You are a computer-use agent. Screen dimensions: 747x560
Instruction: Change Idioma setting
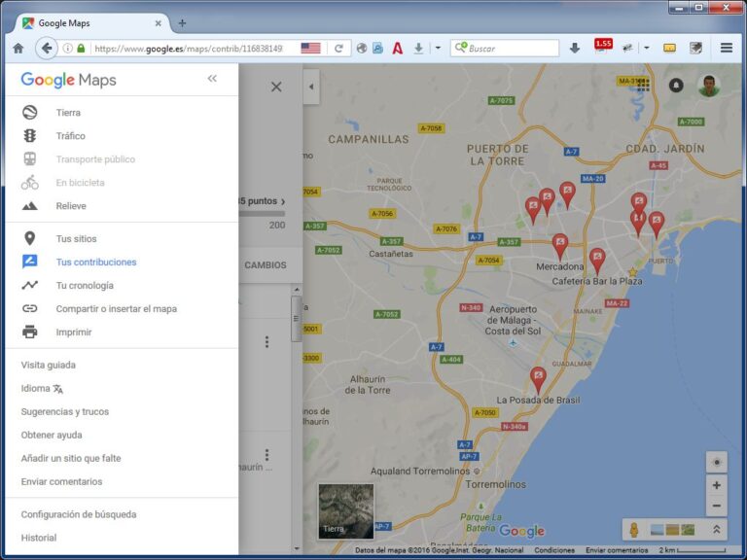[42, 388]
